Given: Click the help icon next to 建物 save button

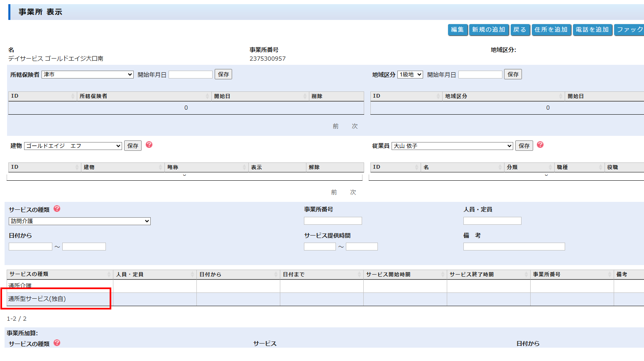Looking at the screenshot, I should tap(149, 145).
